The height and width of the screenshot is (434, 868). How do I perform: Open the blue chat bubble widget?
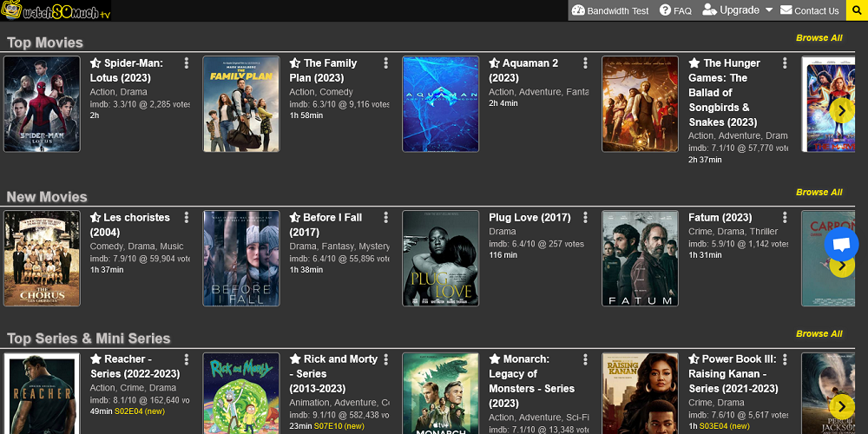click(x=841, y=244)
